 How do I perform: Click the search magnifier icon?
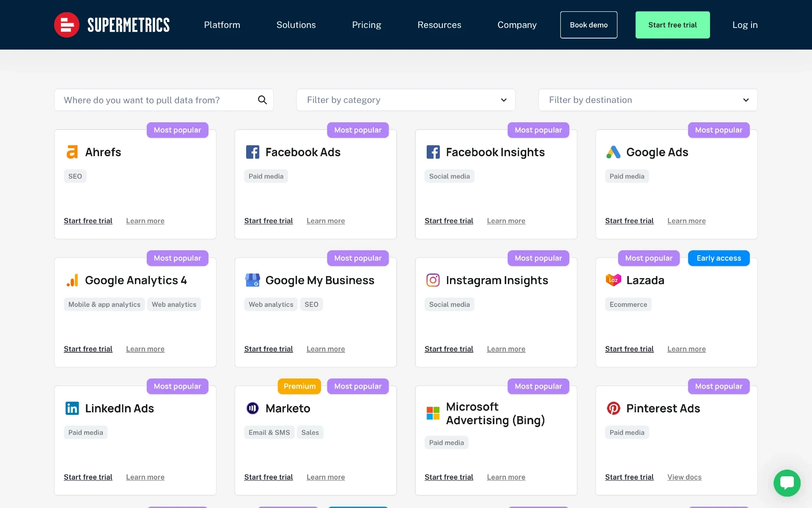coord(262,100)
